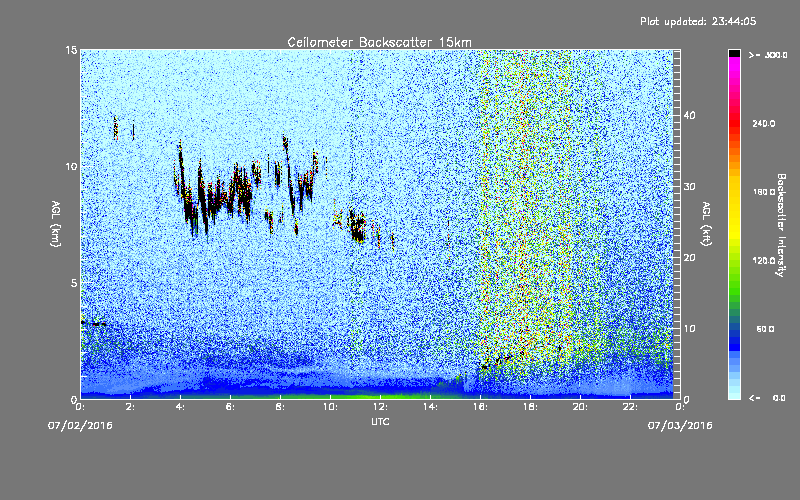Viewport: 800px width, 500px height.
Task: Click the start date 07/02/2016 label
Action: coord(80,425)
